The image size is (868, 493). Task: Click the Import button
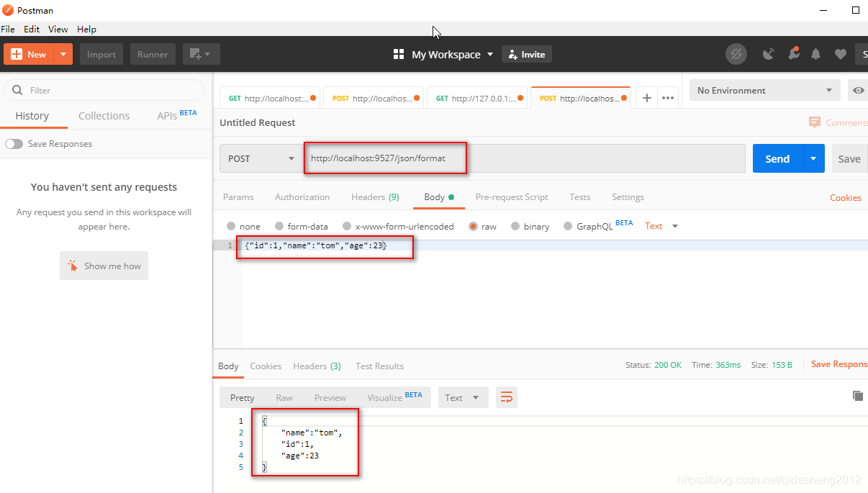pyautogui.click(x=101, y=54)
